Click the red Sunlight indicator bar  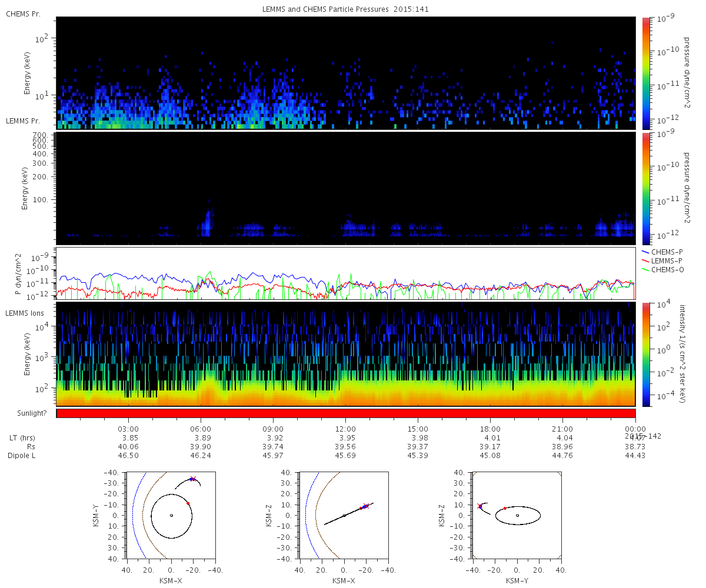point(346,413)
